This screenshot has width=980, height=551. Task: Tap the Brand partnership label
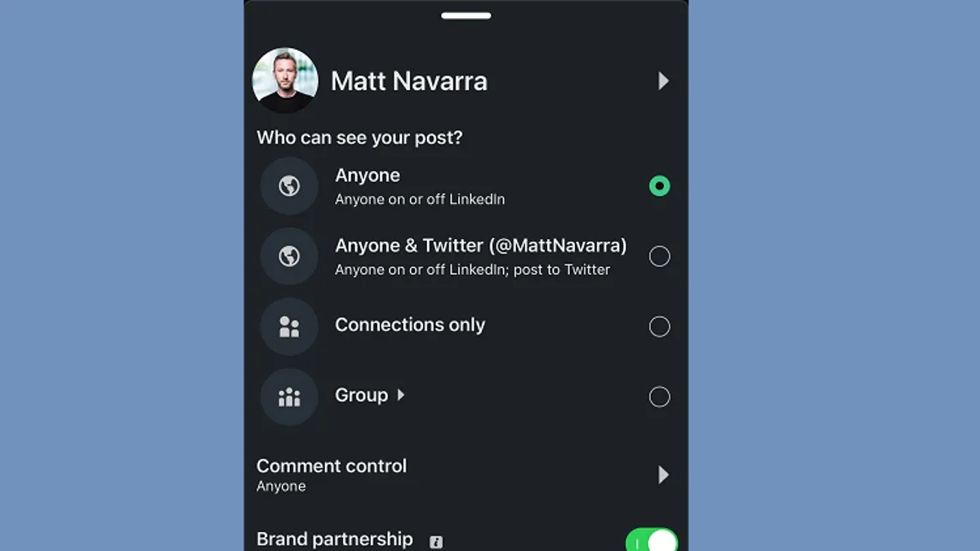335,540
